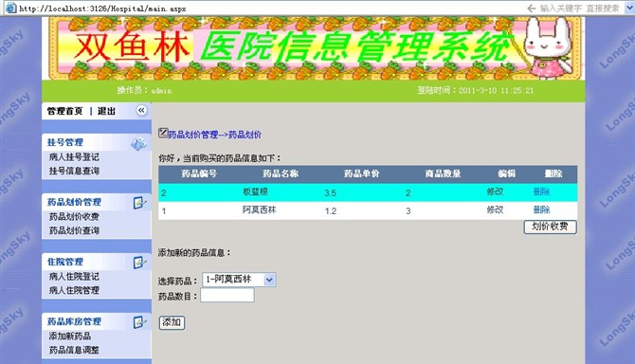Click the 商品数量 column header
This screenshot has width=635, height=364.
pyautogui.click(x=443, y=174)
